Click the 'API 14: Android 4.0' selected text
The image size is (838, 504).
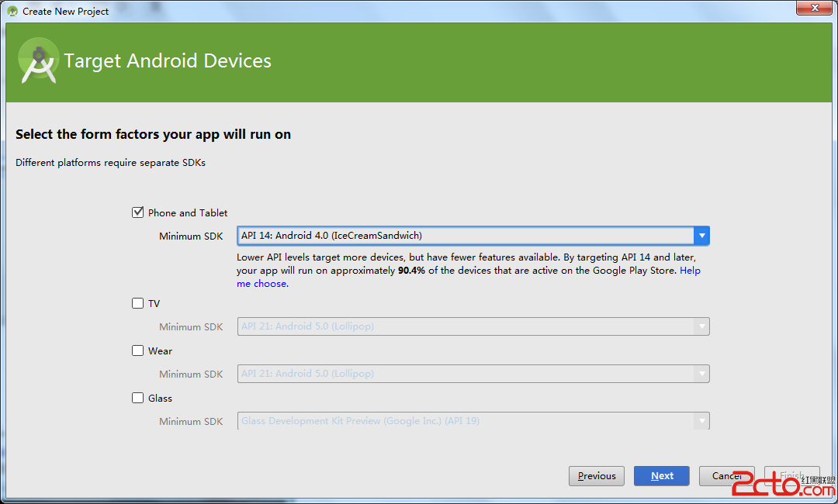point(331,236)
